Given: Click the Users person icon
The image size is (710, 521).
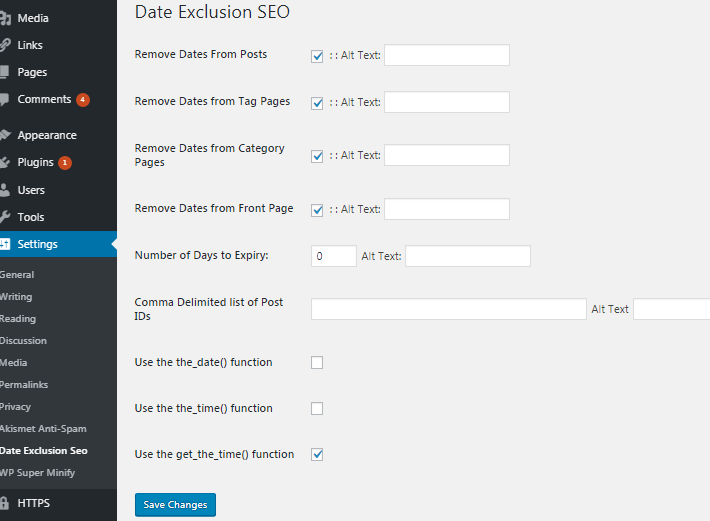Looking at the screenshot, I should 5,190.
